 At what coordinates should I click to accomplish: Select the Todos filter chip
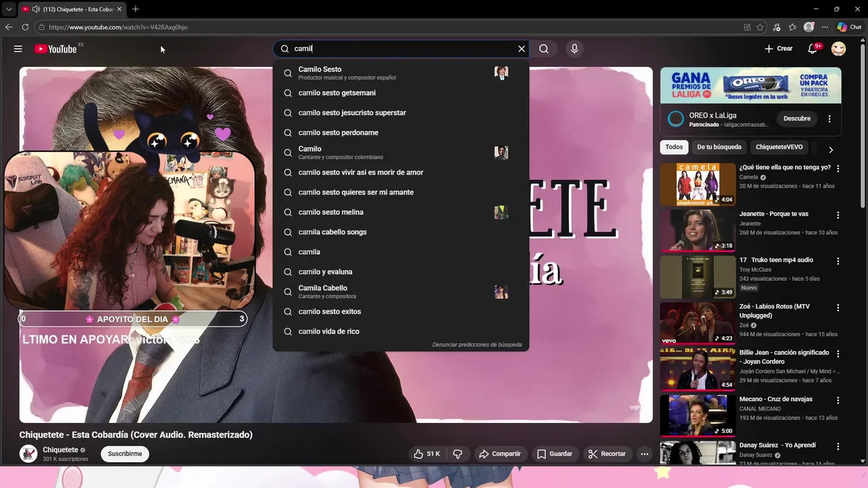(x=674, y=147)
